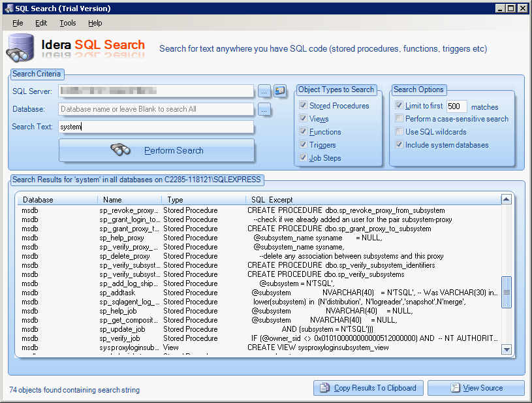Select the sp_add_log_ship... result row

pos(260,284)
